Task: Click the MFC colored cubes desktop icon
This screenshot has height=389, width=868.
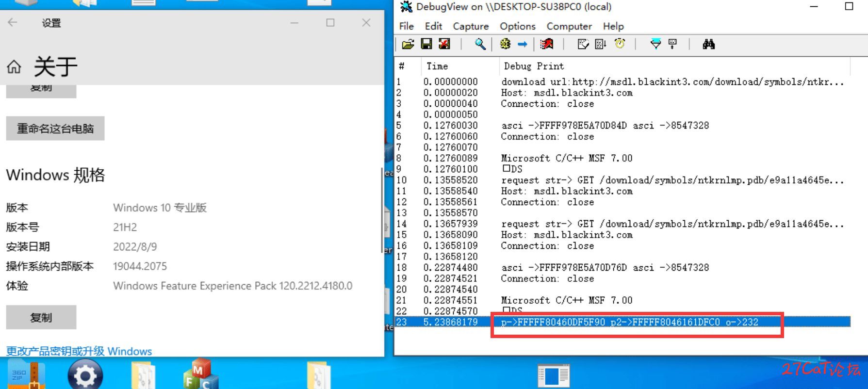Action: click(x=200, y=374)
